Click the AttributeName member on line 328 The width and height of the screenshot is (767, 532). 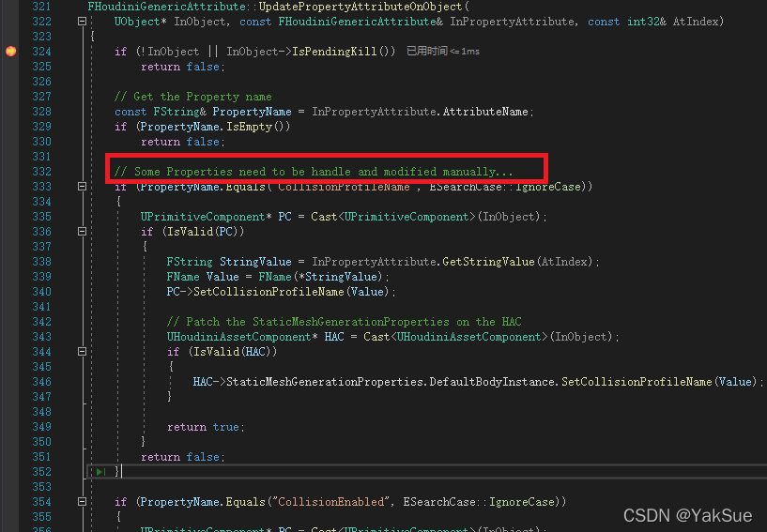point(485,112)
